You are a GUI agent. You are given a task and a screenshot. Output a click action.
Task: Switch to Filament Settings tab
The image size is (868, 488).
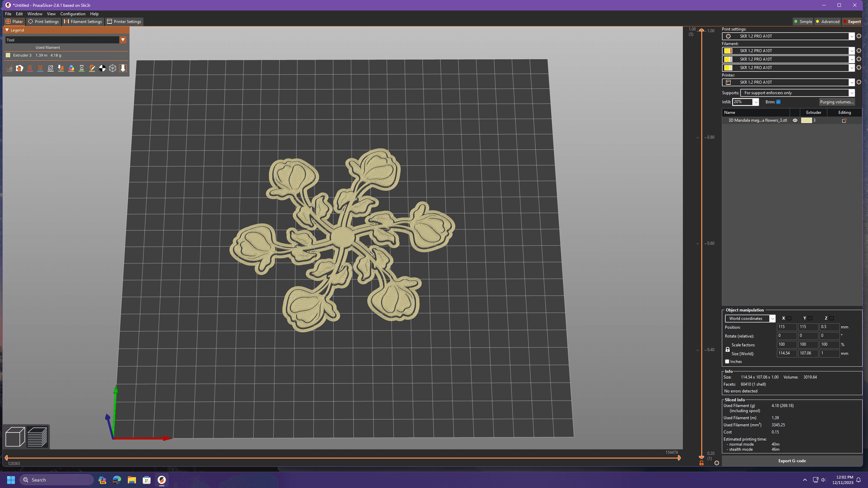coord(85,21)
